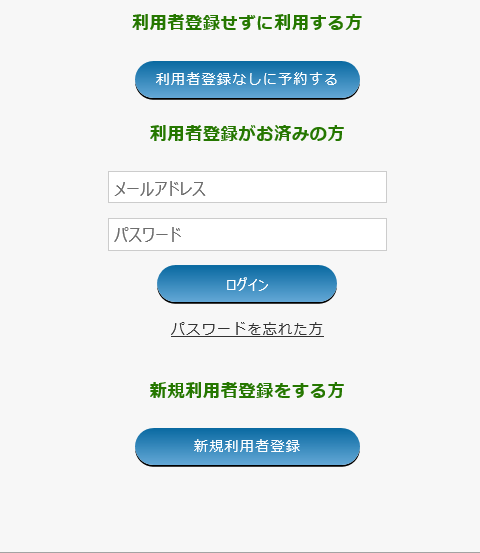This screenshot has width=480, height=553.
Task: Select the 利用者登録せずに利用する方 heading
Action: pos(247,23)
